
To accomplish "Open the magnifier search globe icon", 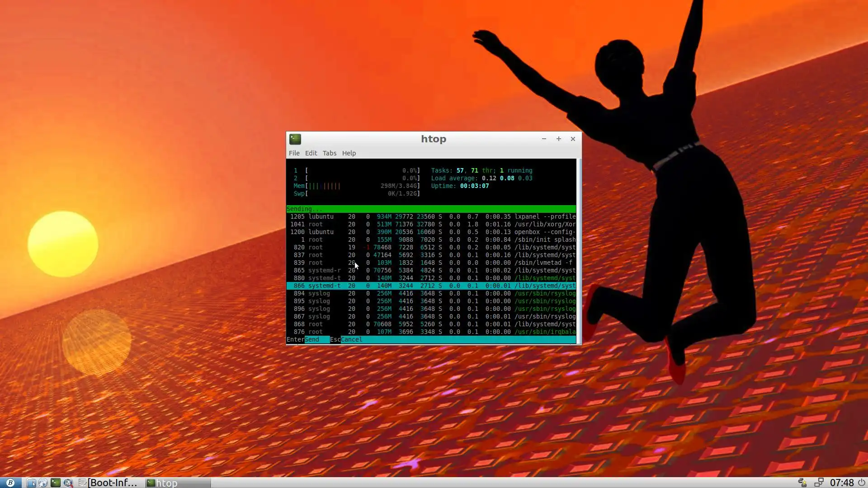I will [x=68, y=483].
